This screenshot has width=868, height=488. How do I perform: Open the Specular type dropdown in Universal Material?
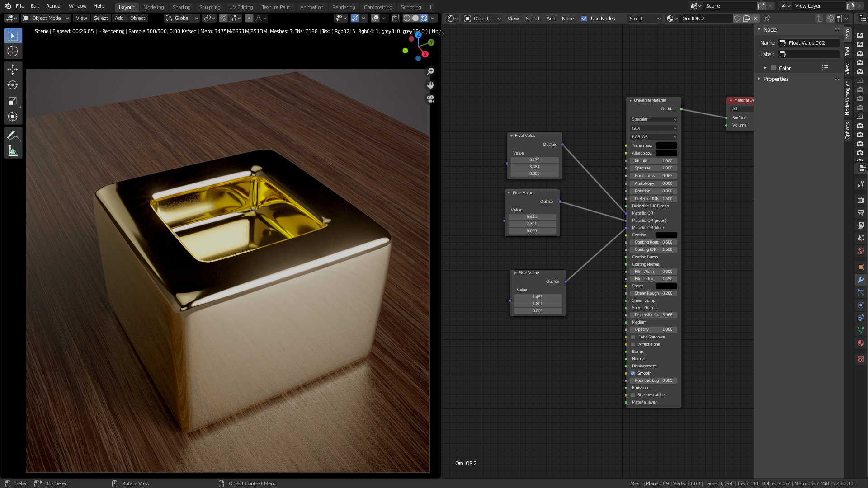click(x=653, y=119)
